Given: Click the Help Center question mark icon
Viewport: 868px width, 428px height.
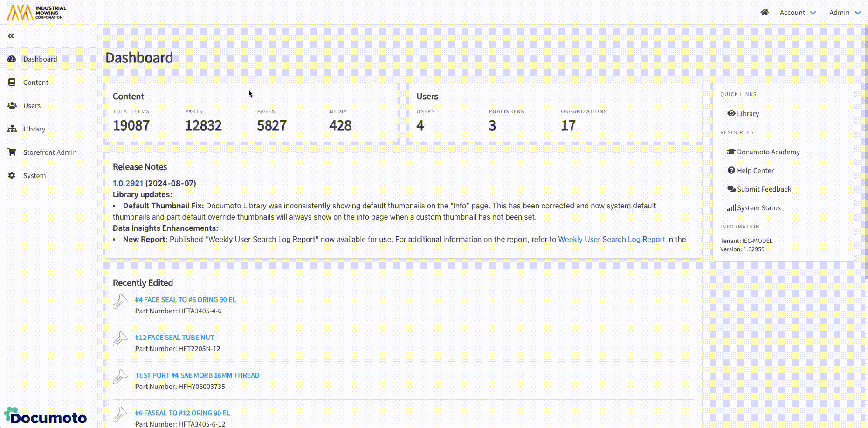Looking at the screenshot, I should 731,171.
